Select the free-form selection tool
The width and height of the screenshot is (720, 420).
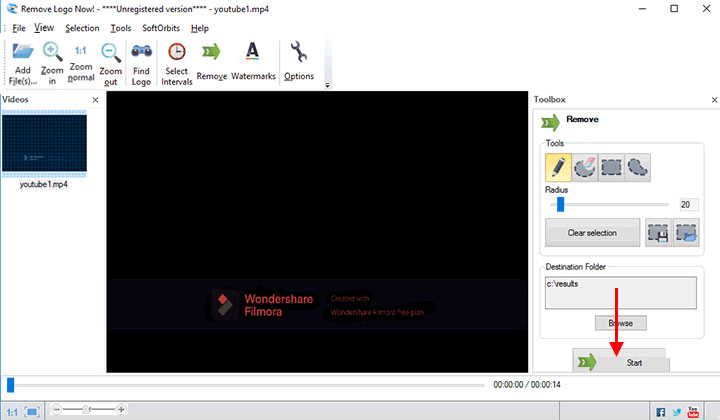point(638,166)
